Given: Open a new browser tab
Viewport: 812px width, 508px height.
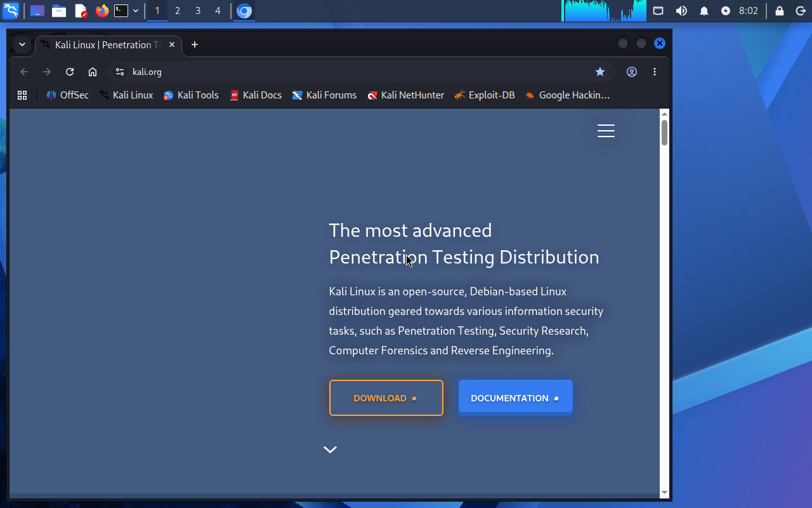Looking at the screenshot, I should click(x=195, y=44).
